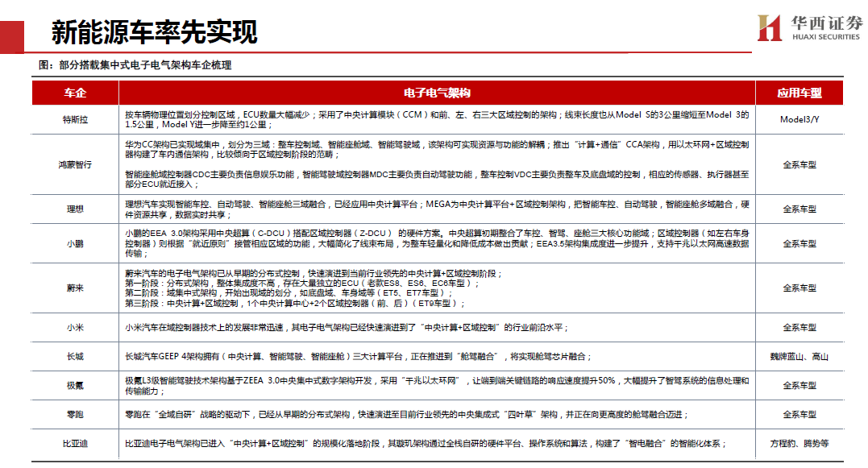The image size is (868, 468).
Task: Click the 理想汽车 architecture description
Action: (437, 209)
